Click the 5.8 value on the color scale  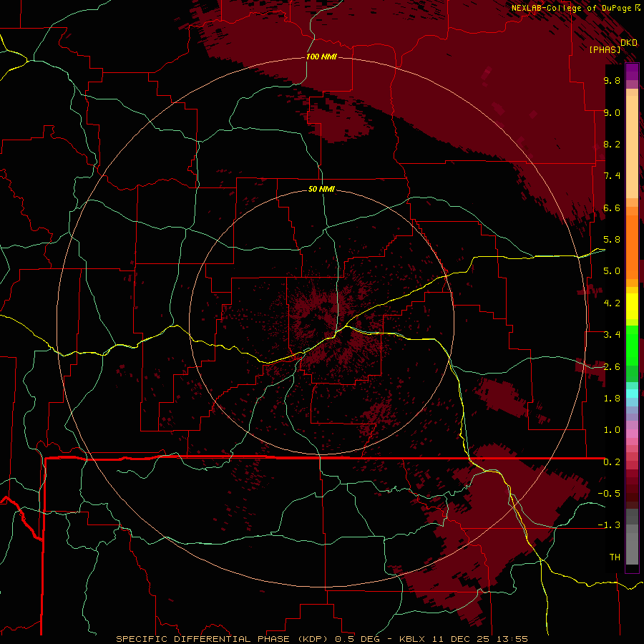(612, 240)
